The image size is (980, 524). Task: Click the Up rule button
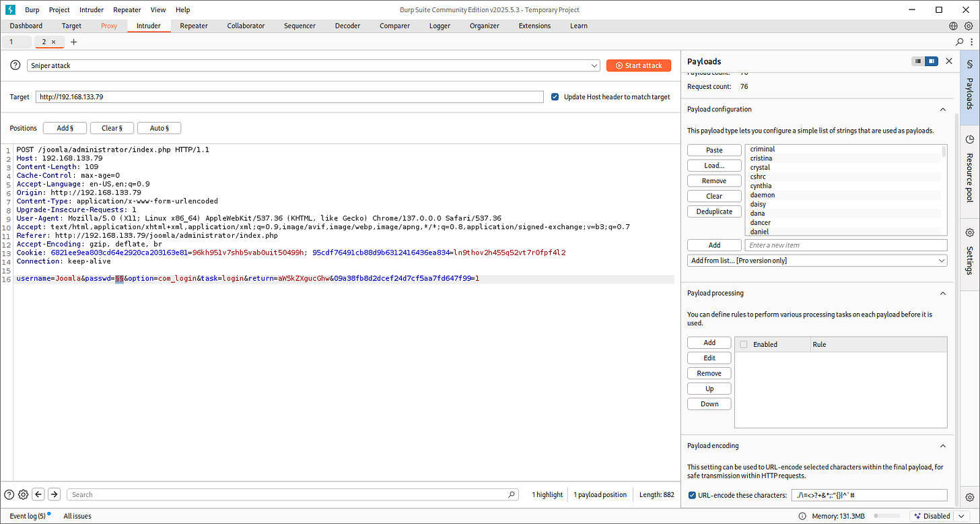[x=709, y=389]
